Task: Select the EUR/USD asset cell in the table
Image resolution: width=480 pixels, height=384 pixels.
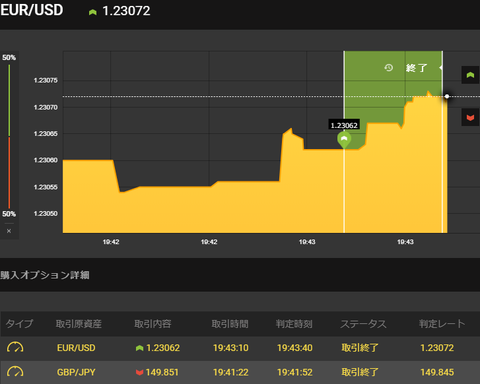Action: (x=76, y=348)
